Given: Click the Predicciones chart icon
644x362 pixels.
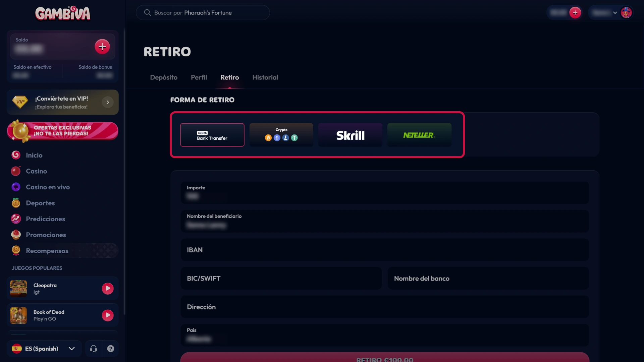Looking at the screenshot, I should pos(16,219).
